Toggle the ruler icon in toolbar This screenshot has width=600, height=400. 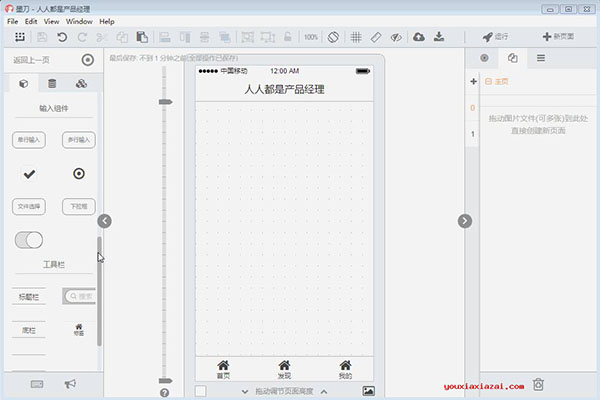376,37
